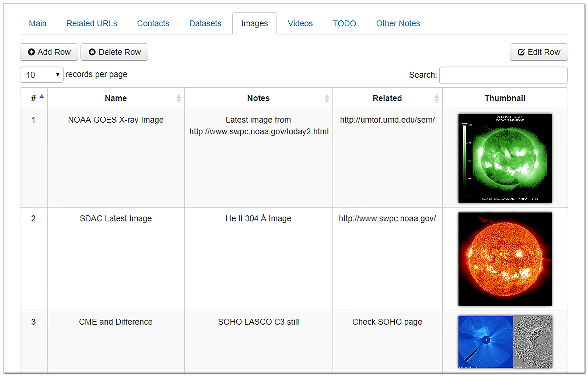
Task: Sort the table by the Notes column
Action: 258,98
